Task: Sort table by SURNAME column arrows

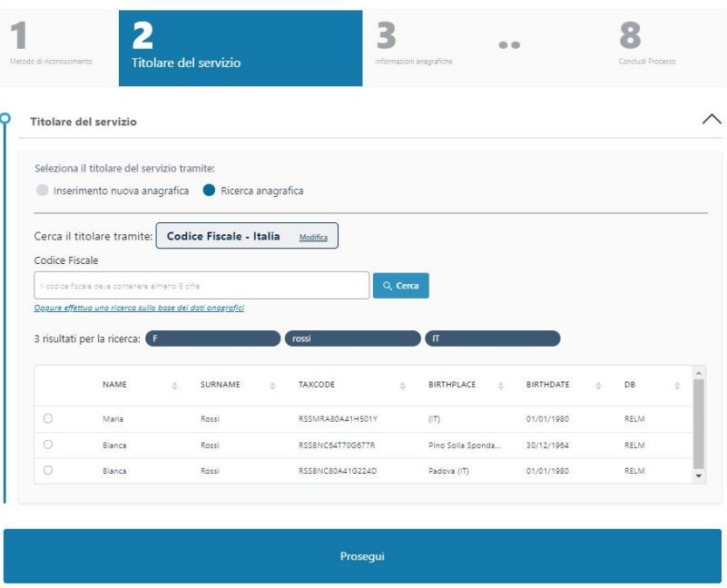Action: point(271,386)
